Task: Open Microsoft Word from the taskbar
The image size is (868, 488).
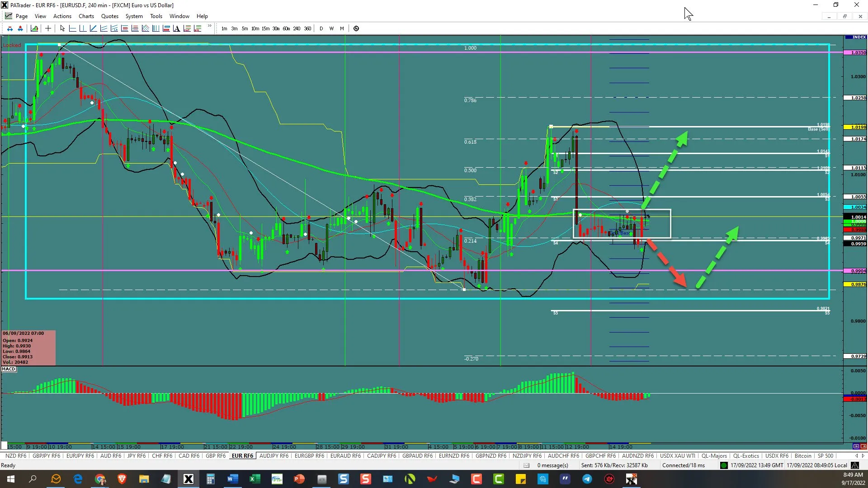Action: [x=232, y=479]
